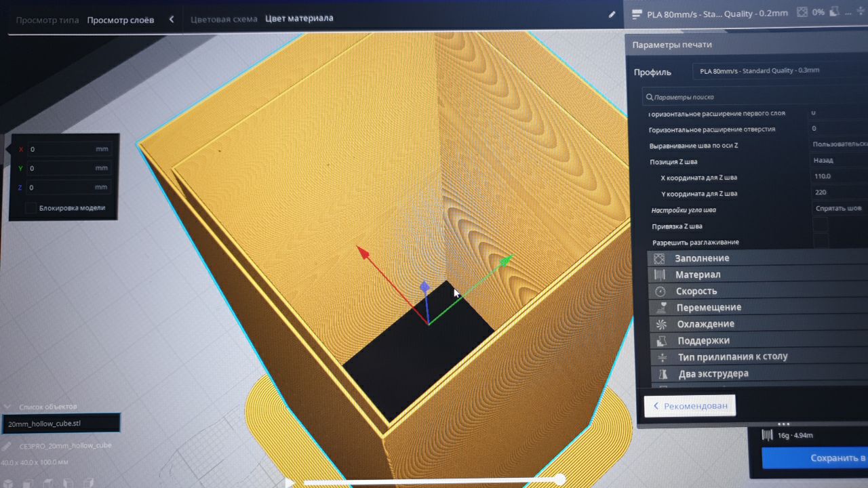This screenshot has width=868, height=488.
Task: Click the 16g · 4.94m material estimate
Action: tap(795, 435)
